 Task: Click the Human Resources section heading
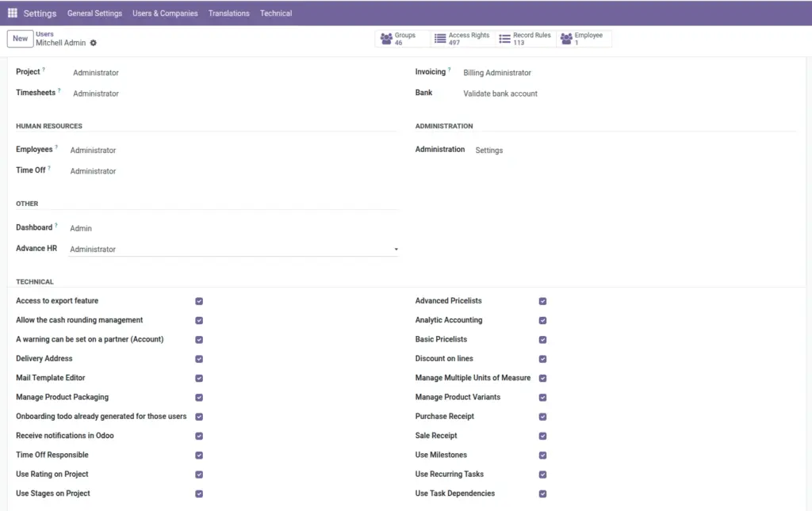[49, 126]
